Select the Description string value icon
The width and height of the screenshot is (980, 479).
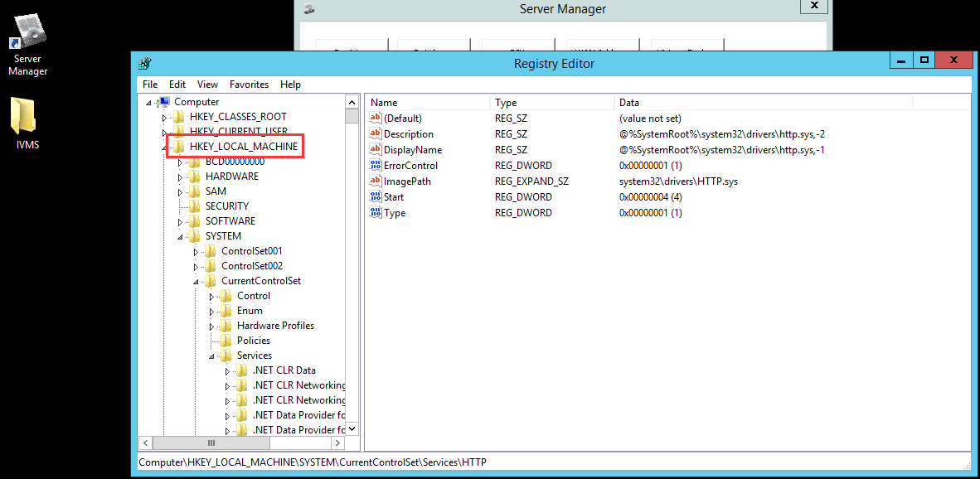point(376,133)
